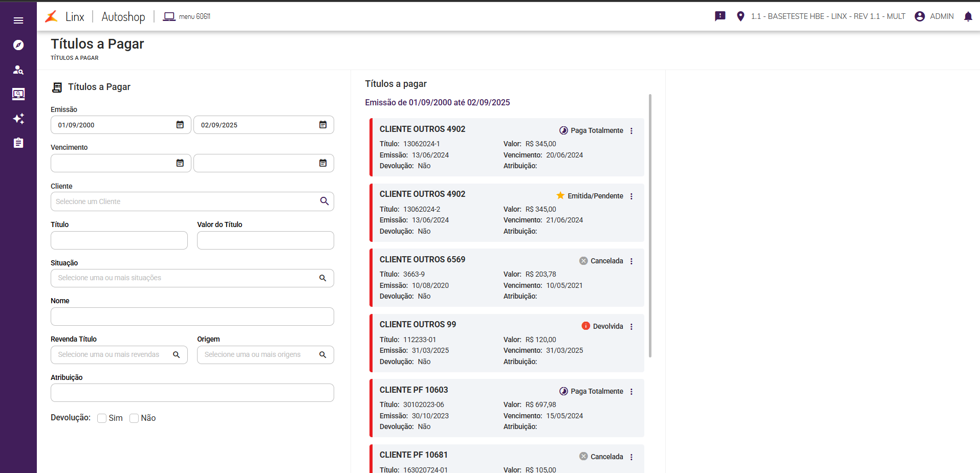The width and height of the screenshot is (980, 473).
Task: Open calendar for Vencimento end date
Action: (323, 163)
